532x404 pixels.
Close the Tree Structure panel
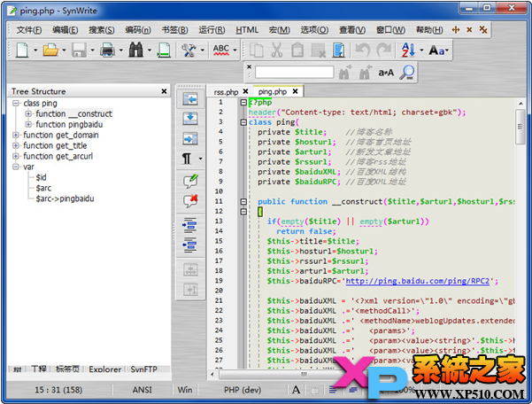tap(164, 91)
